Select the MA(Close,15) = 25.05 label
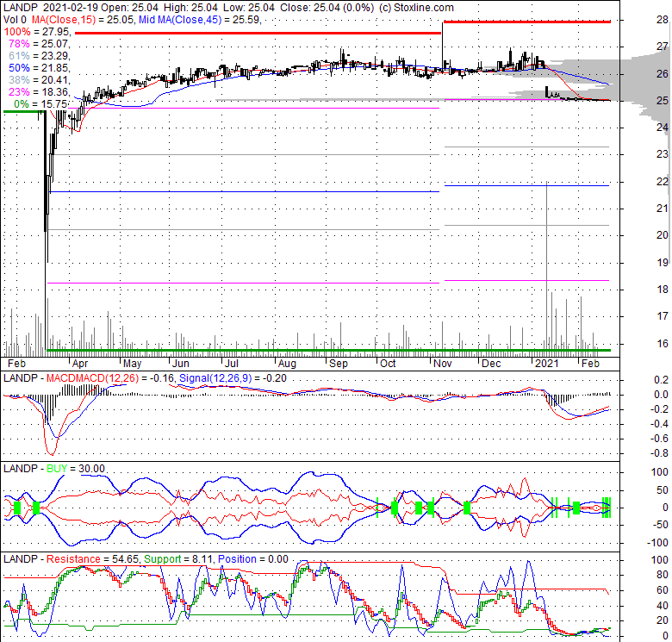Screen dimensions: 672x642 83,20
